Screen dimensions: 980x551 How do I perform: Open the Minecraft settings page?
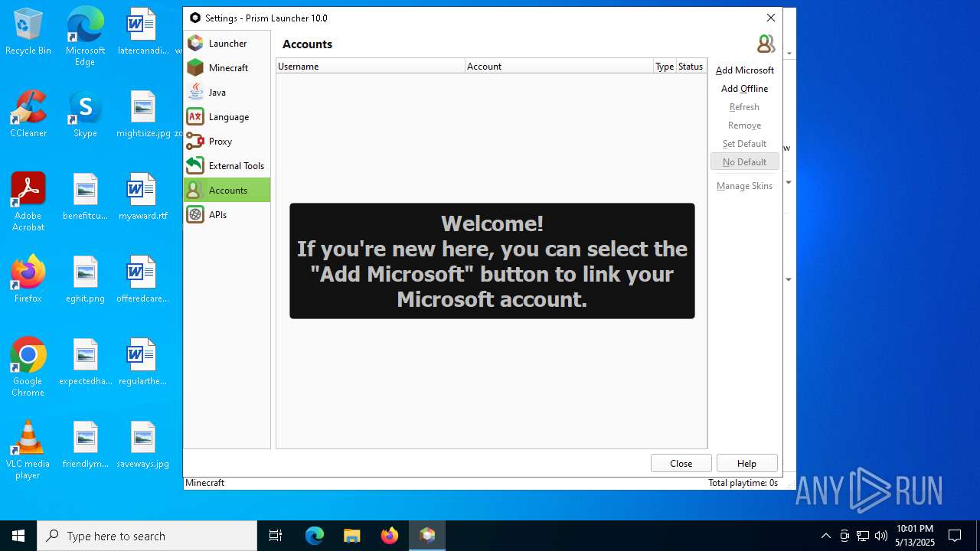coord(227,67)
